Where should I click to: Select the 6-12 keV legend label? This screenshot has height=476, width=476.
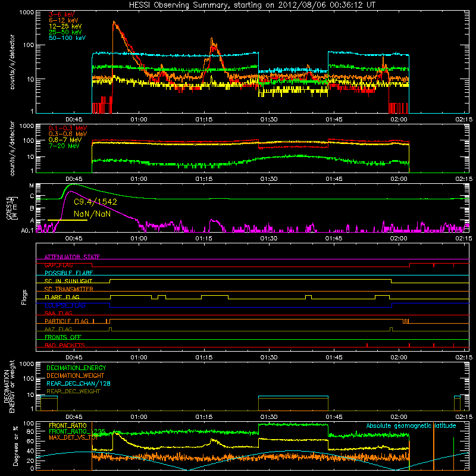pos(63,20)
